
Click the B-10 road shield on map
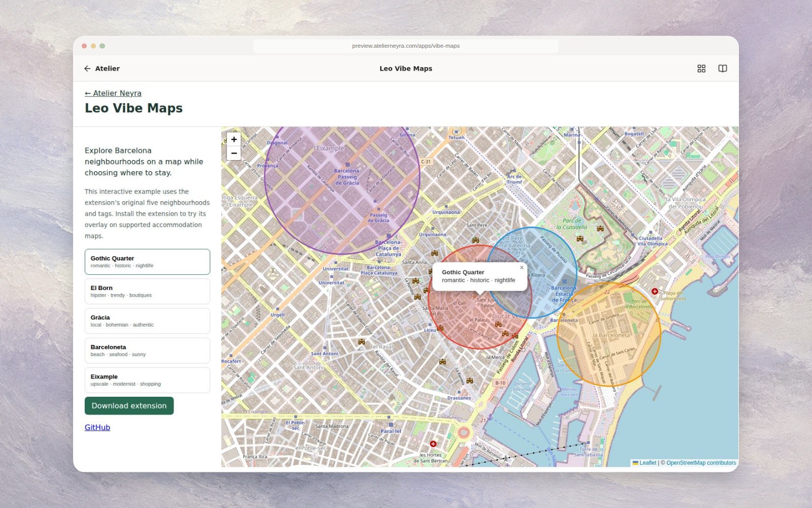point(500,383)
